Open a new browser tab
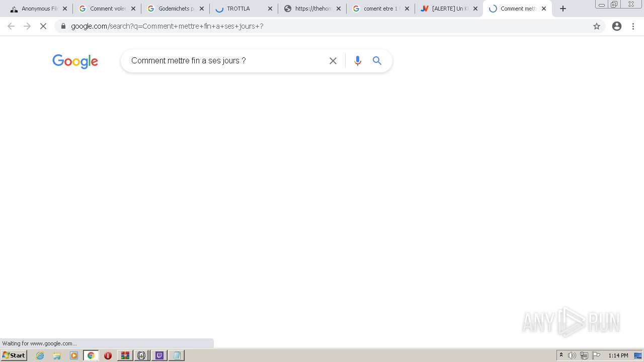Image resolution: width=644 pixels, height=362 pixels. click(x=563, y=9)
